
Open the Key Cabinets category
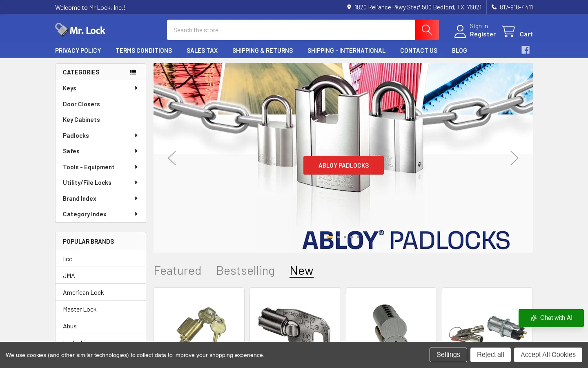81,120
